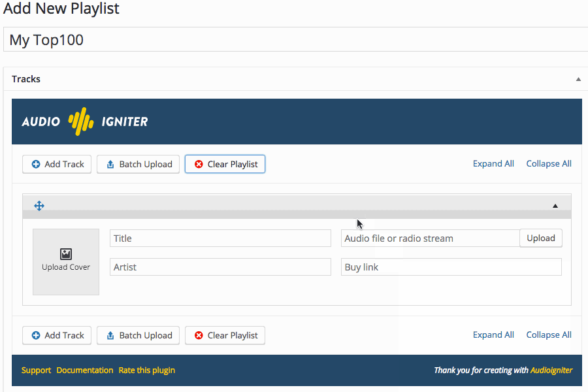
Task: Click the bottom Clear Playlist button
Action: 225,335
